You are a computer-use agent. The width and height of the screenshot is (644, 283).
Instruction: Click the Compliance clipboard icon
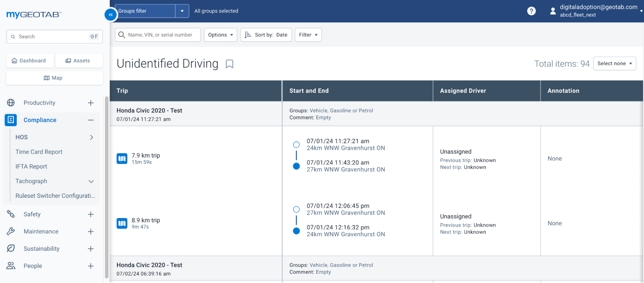click(11, 120)
